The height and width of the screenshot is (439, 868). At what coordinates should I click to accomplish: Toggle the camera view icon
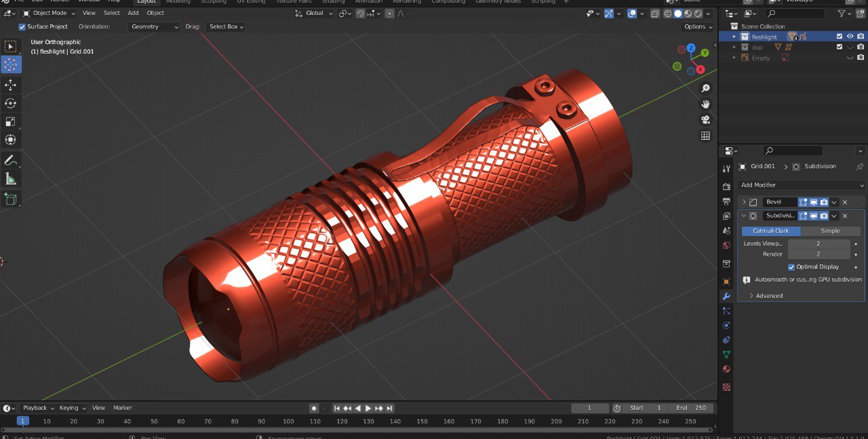click(705, 119)
